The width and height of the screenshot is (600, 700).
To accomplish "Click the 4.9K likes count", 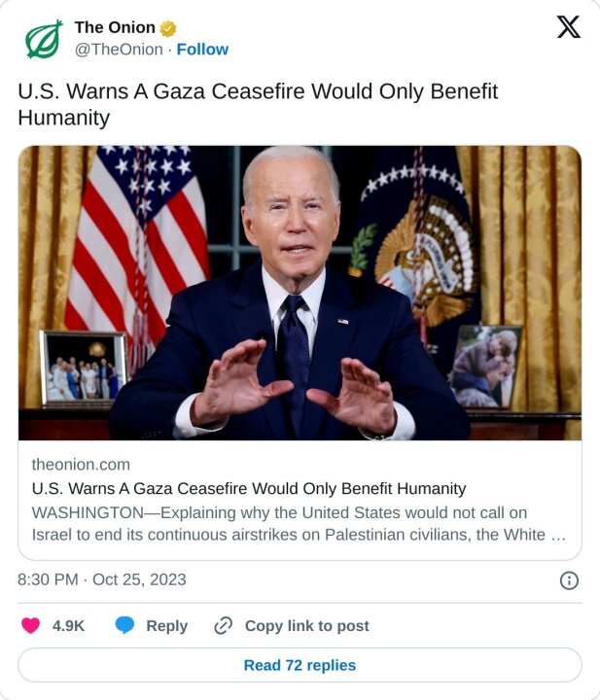I will (68, 625).
